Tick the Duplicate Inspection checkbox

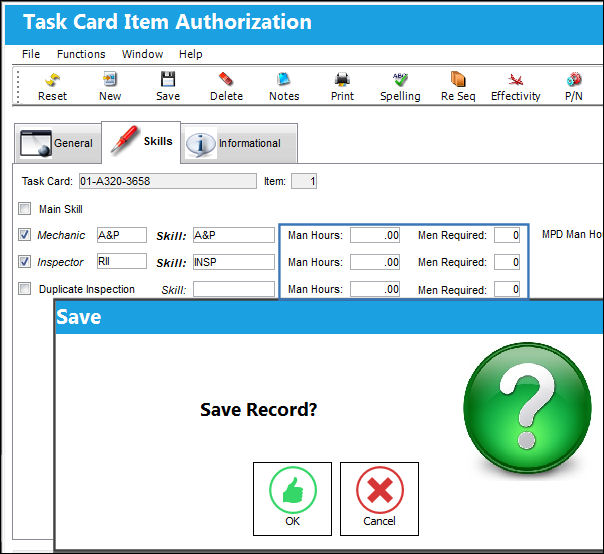25,289
